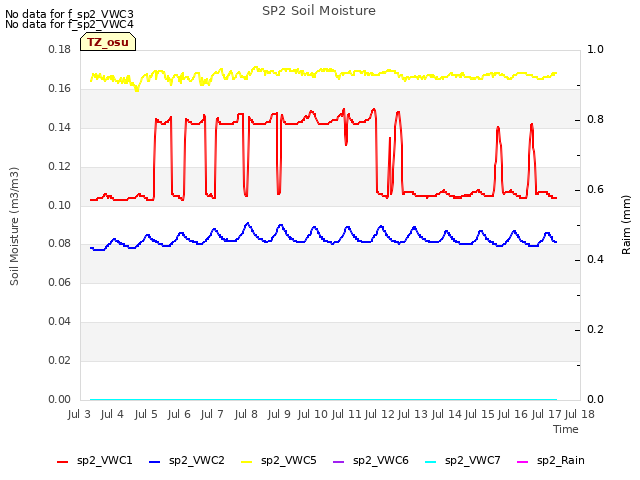The image size is (640, 480).
Task: Click the 0.12 left axis value
Action: 60,167
